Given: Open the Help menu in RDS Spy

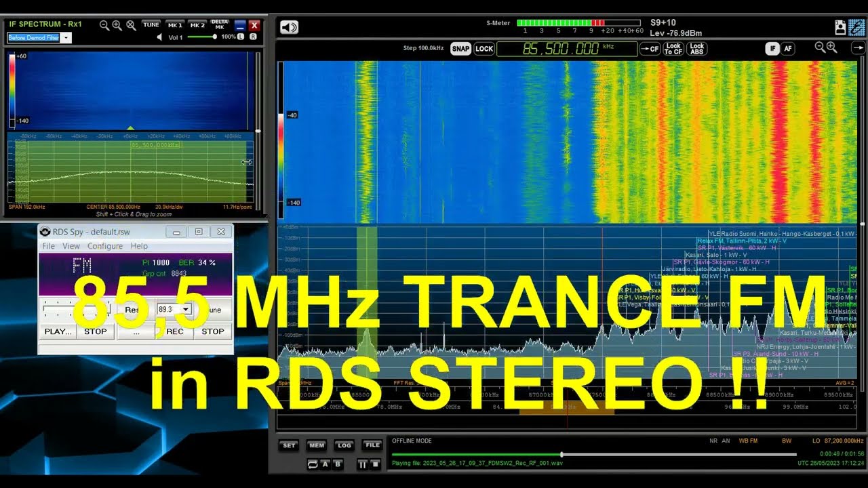Looking at the screenshot, I should [x=139, y=246].
